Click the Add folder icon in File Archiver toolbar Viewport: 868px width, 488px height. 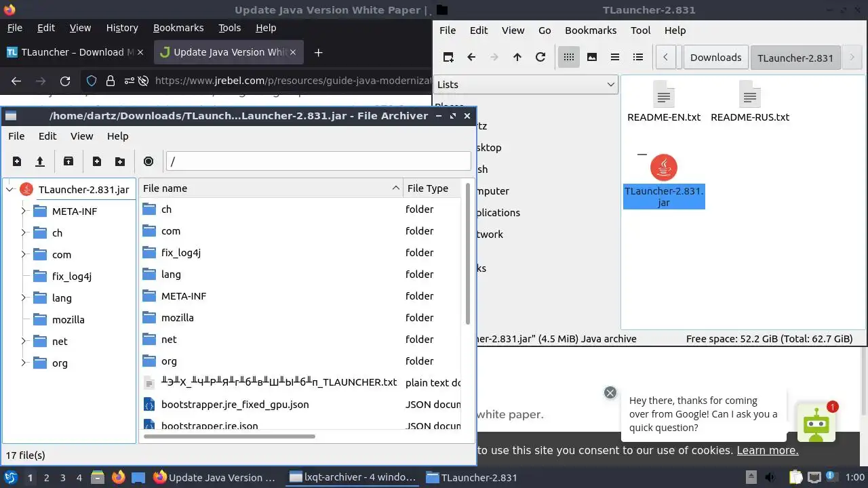click(x=120, y=161)
